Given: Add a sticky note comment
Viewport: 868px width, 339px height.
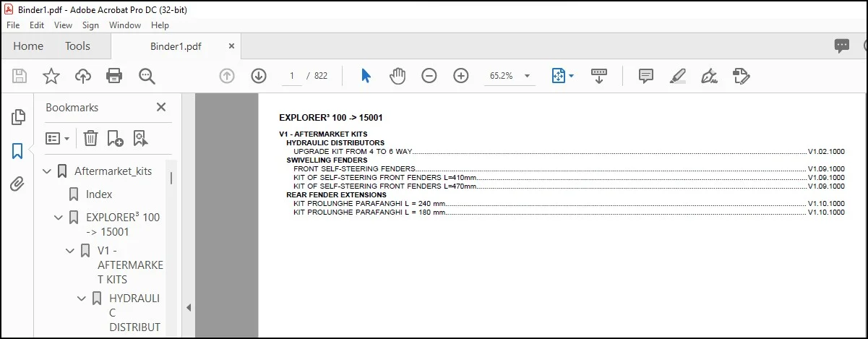Looking at the screenshot, I should (646, 76).
